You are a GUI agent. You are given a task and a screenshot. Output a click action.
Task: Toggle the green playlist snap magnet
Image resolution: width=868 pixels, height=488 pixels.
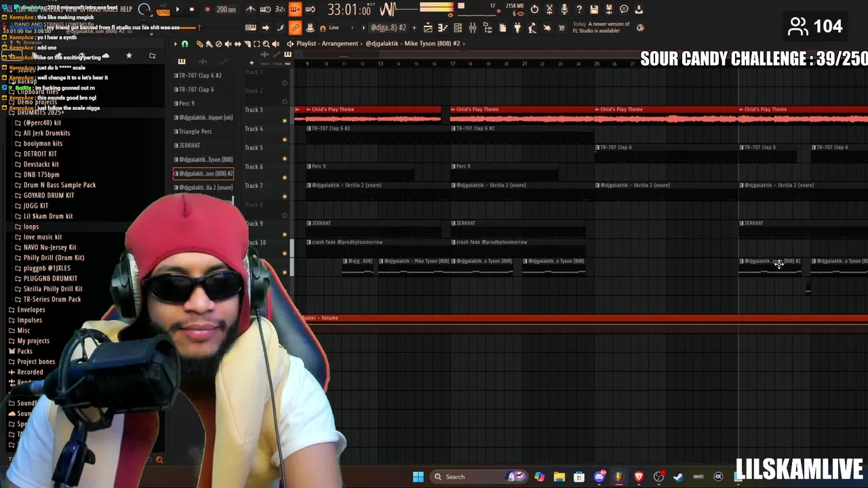coord(184,44)
